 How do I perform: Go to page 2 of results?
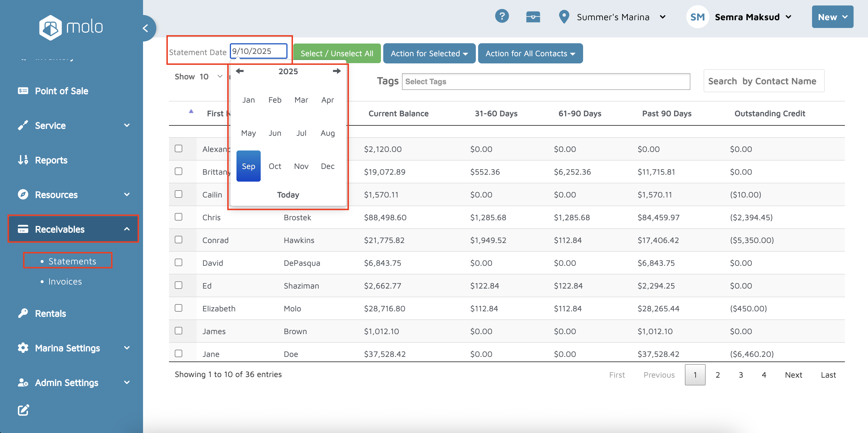click(x=717, y=375)
